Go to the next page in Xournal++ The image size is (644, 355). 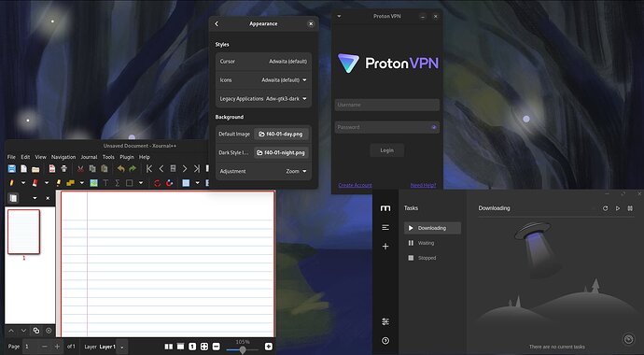185,169
